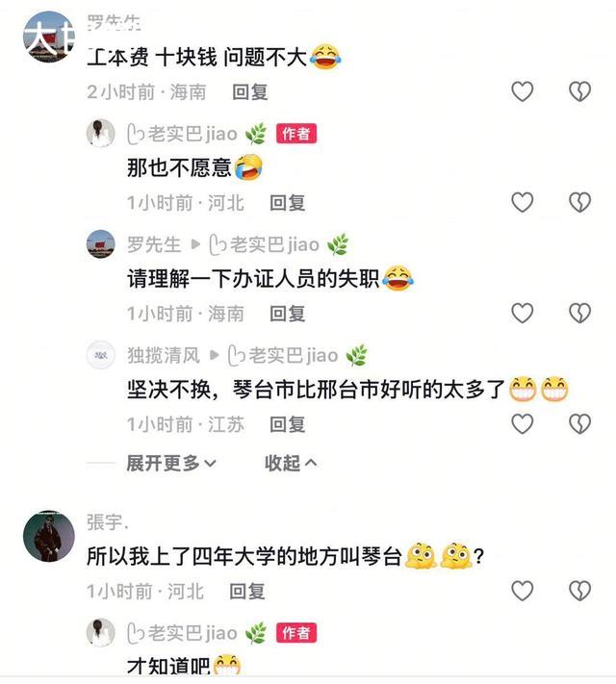Image resolution: width=616 pixels, height=684 pixels.
Task: Dislike the 请理解一下办证人员的失职 reply
Action: (579, 314)
